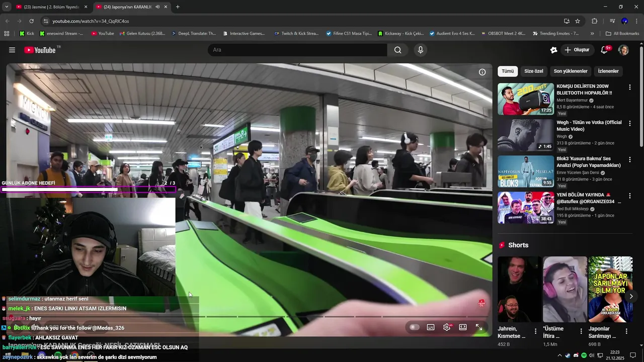Open the Windows notification center

pos(633,355)
